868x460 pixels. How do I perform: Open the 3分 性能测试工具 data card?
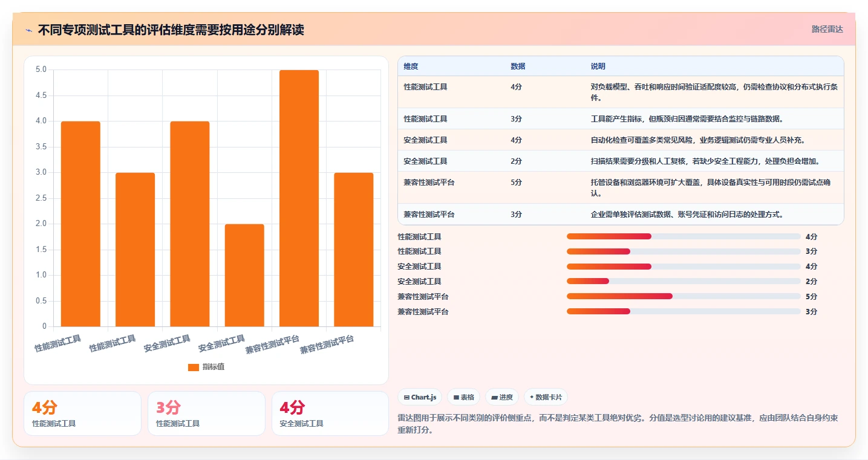coord(206,413)
